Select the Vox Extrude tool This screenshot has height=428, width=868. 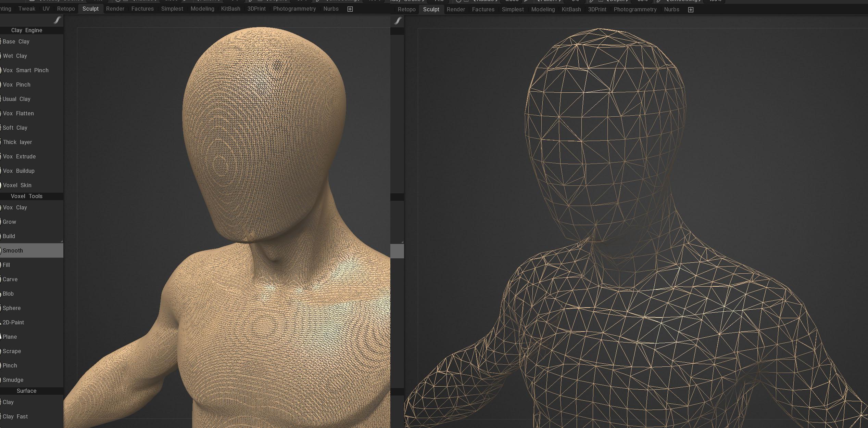19,156
